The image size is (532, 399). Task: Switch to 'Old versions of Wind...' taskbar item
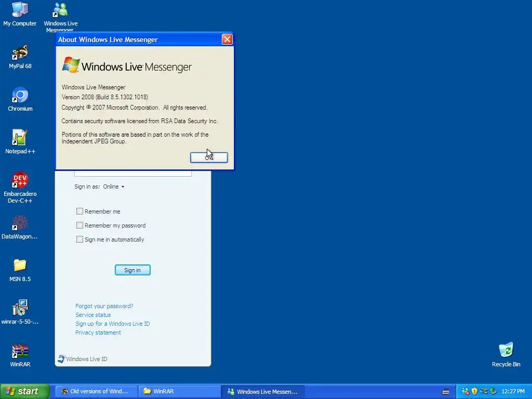pos(96,392)
